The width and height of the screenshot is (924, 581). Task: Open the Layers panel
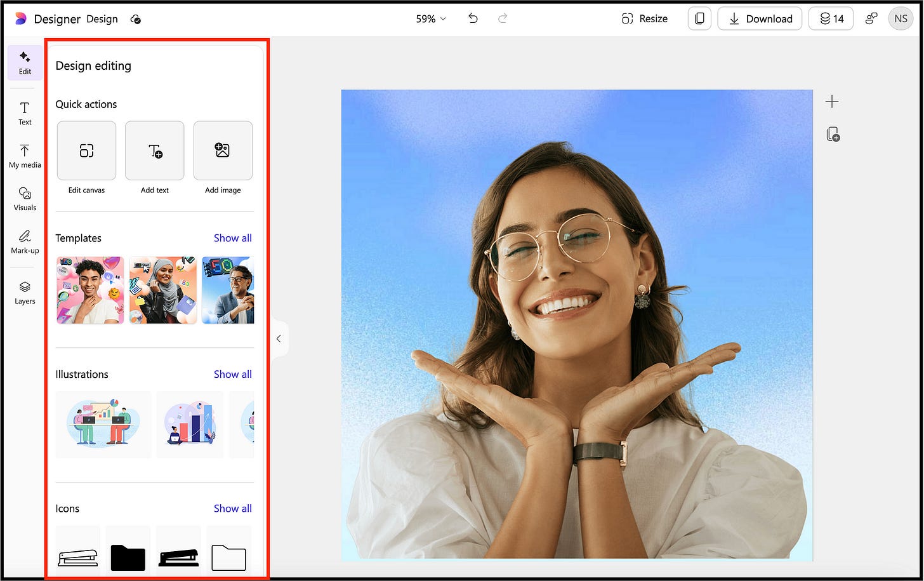click(x=25, y=293)
